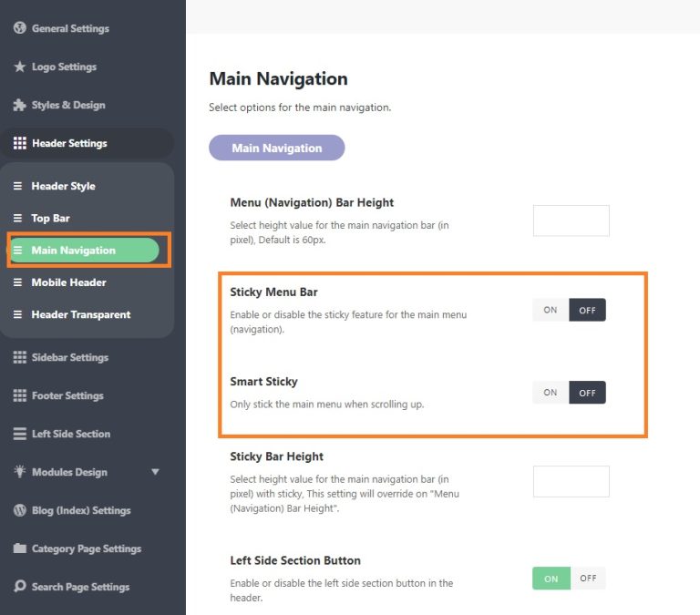This screenshot has width=700, height=615.
Task: Click the Main Navigation page heading
Action: 279,78
